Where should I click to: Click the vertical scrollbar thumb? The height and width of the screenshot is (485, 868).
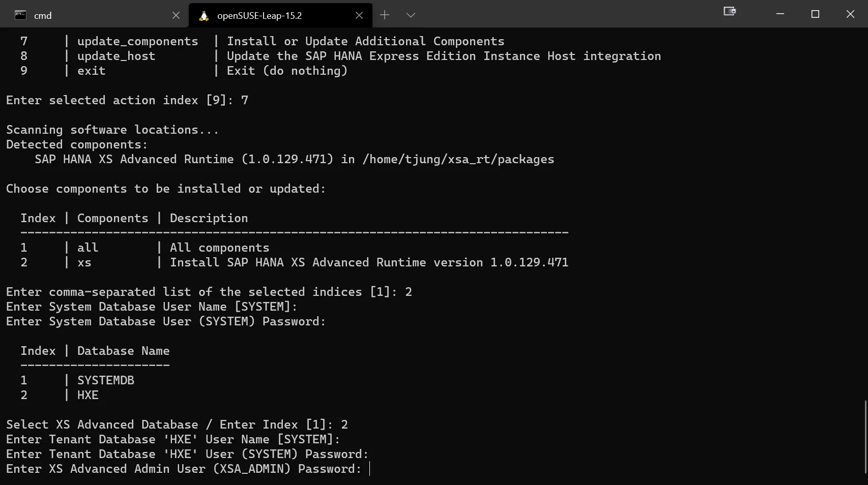(865, 437)
